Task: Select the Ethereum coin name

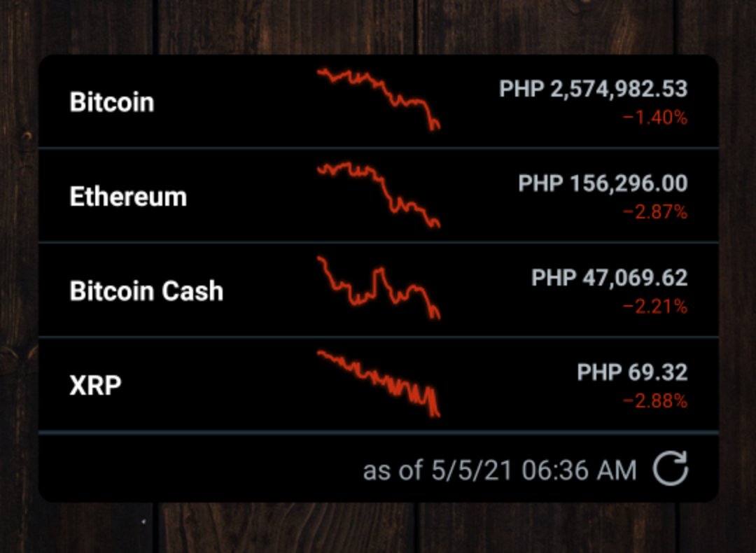Action: pyautogui.click(x=128, y=197)
